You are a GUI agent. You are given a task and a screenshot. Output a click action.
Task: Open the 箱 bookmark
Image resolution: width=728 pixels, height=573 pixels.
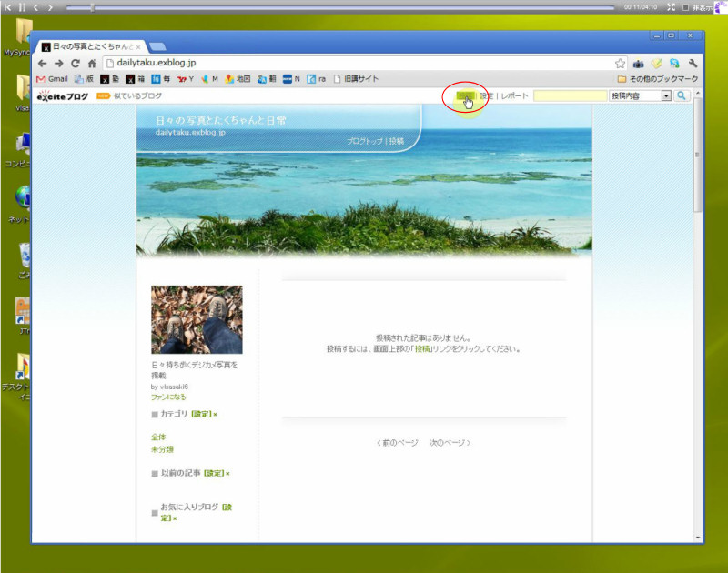[135, 79]
